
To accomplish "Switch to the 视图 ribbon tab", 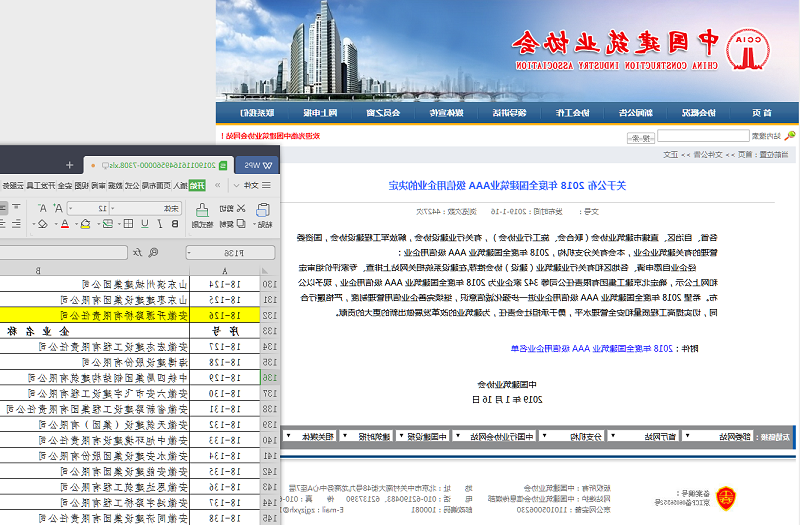I will point(82,185).
